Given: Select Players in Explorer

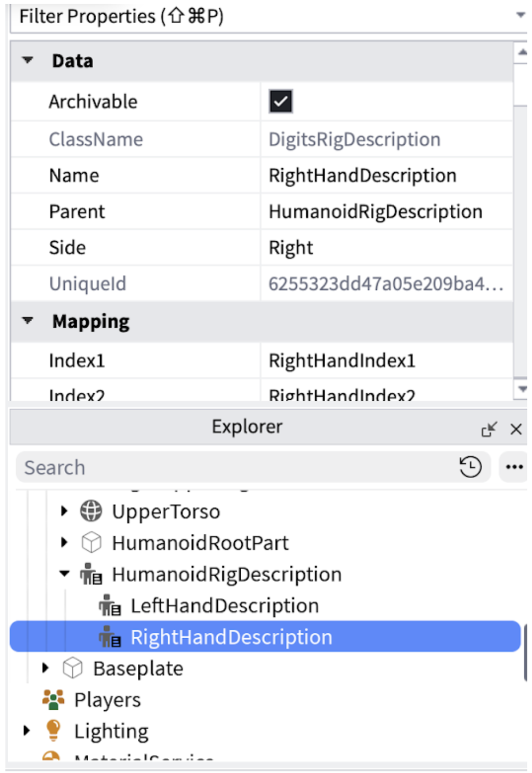Looking at the screenshot, I should click(107, 700).
